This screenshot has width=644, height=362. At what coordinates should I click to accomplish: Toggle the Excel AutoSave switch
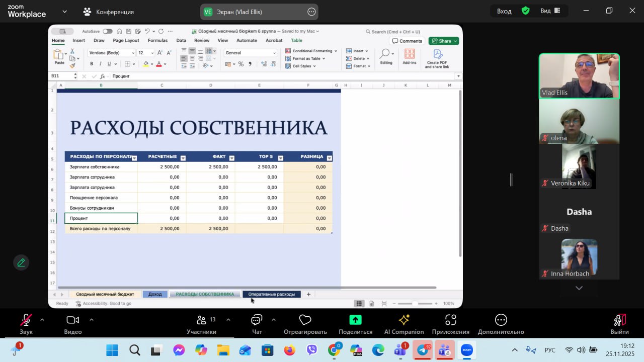coord(108,31)
